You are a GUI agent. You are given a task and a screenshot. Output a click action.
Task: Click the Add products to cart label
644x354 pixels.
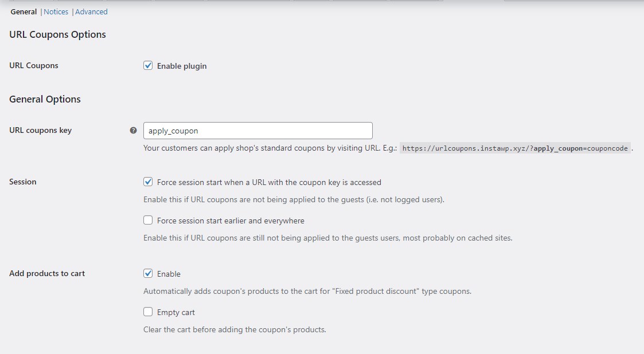(46, 273)
